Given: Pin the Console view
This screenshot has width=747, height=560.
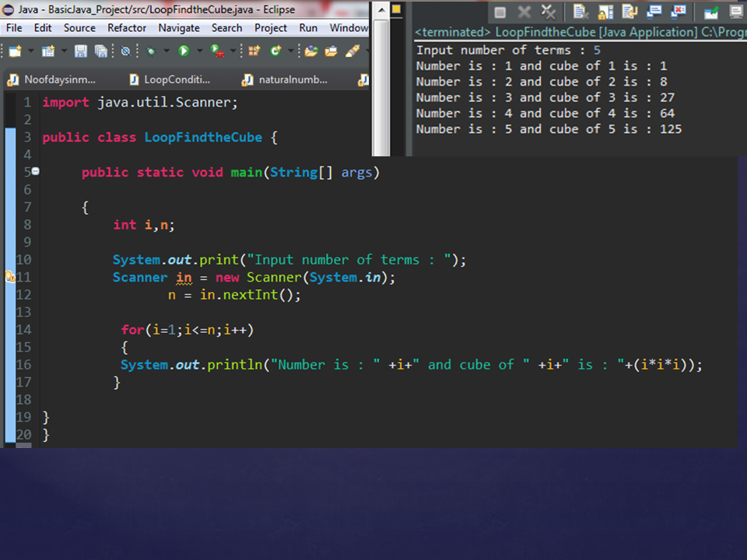Looking at the screenshot, I should [712, 12].
